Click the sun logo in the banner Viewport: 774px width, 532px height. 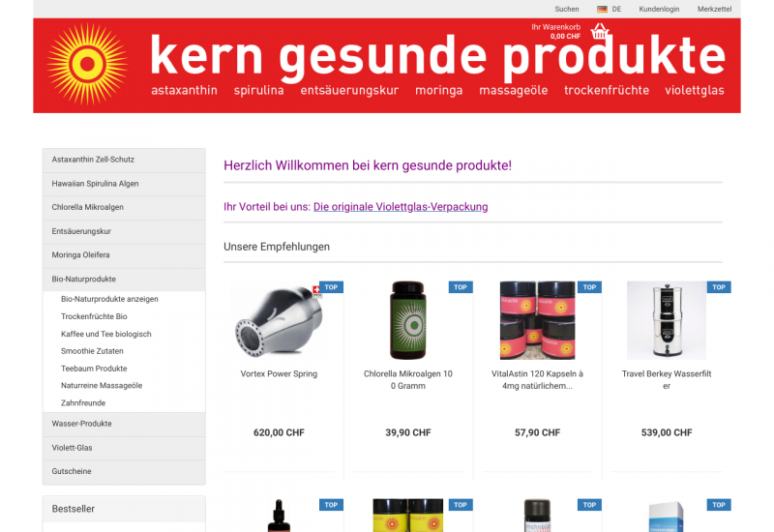point(87,64)
